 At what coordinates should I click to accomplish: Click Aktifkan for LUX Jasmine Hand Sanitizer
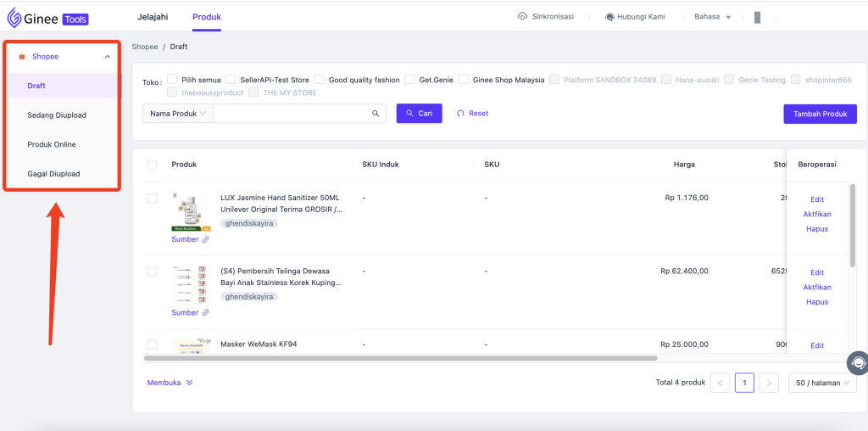tap(817, 214)
